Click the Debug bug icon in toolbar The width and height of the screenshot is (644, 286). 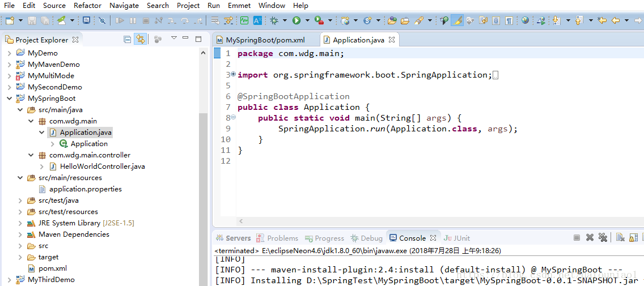[274, 20]
